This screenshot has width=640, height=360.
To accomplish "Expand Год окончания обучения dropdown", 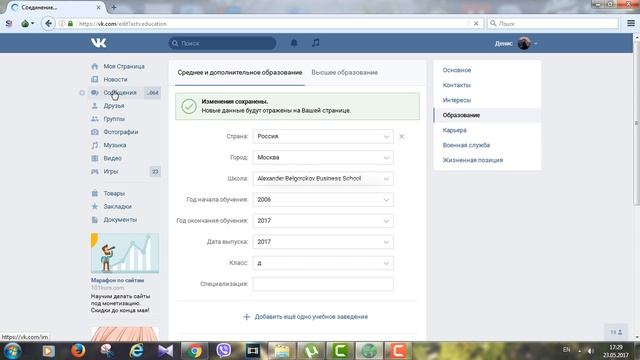I will click(x=323, y=221).
